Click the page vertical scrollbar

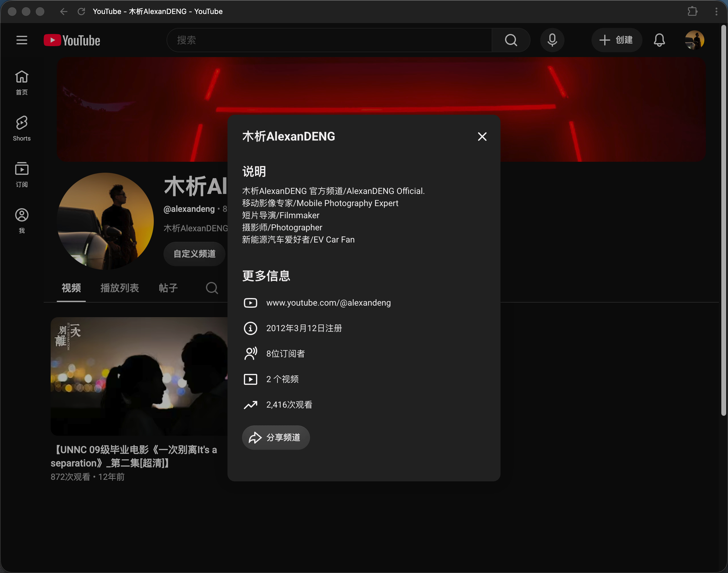[724, 220]
